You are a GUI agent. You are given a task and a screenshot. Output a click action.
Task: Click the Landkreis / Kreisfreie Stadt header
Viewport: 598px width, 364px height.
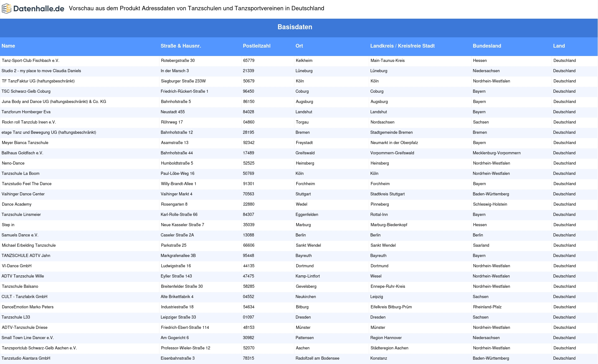click(x=402, y=46)
